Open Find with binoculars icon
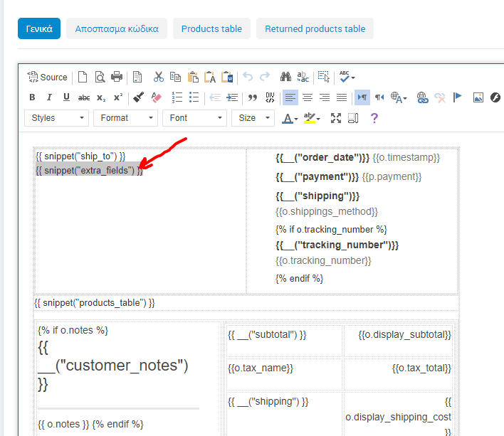This screenshot has height=436, width=504. [285, 78]
